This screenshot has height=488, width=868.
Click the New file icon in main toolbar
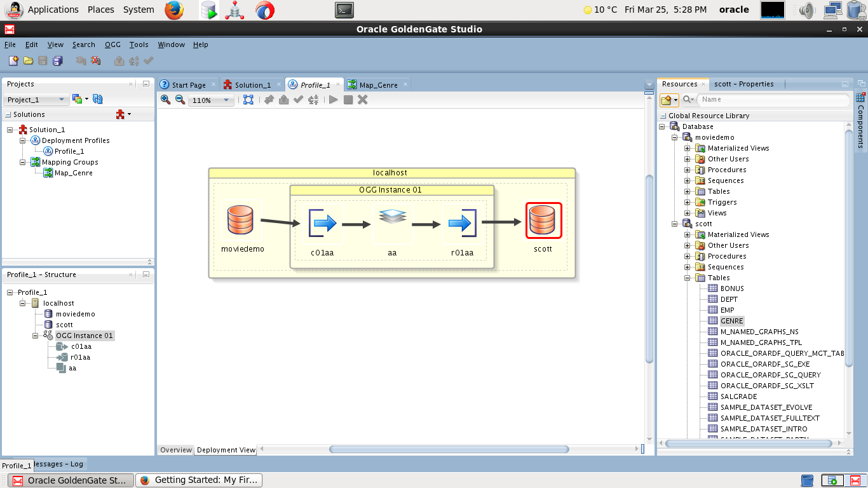coord(13,61)
